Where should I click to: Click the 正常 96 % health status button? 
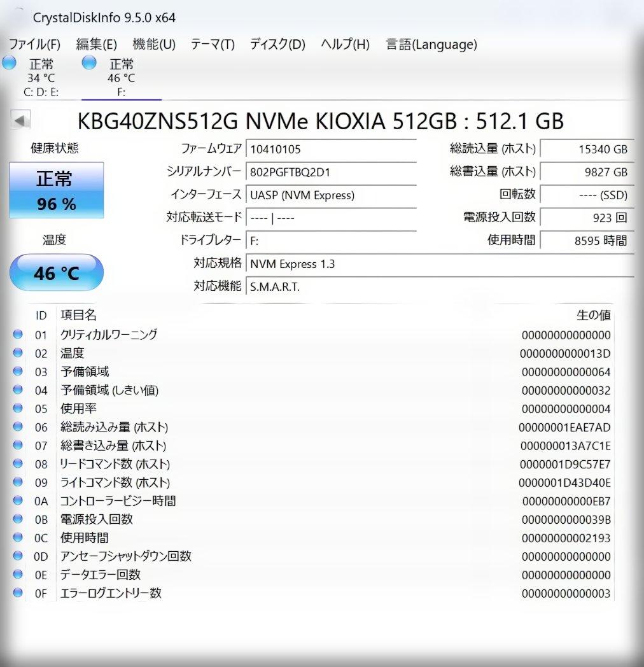coord(57,190)
